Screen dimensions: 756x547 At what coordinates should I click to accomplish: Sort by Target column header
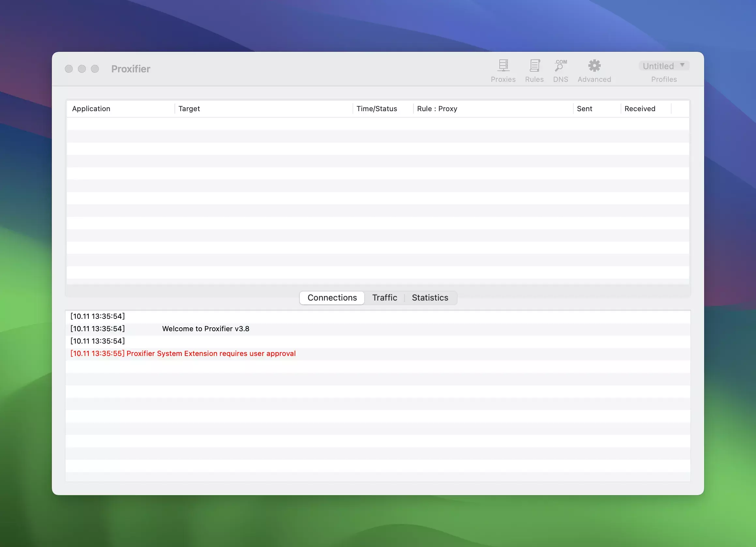[x=189, y=109]
